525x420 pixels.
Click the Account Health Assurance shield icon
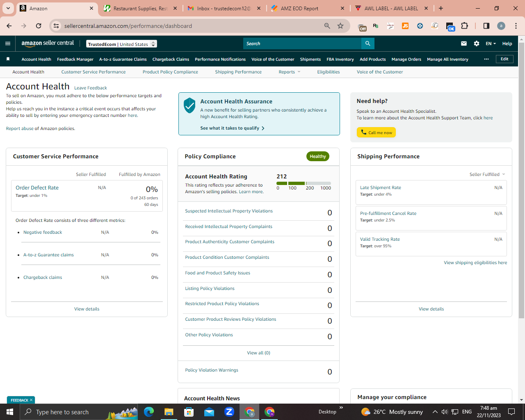189,105
